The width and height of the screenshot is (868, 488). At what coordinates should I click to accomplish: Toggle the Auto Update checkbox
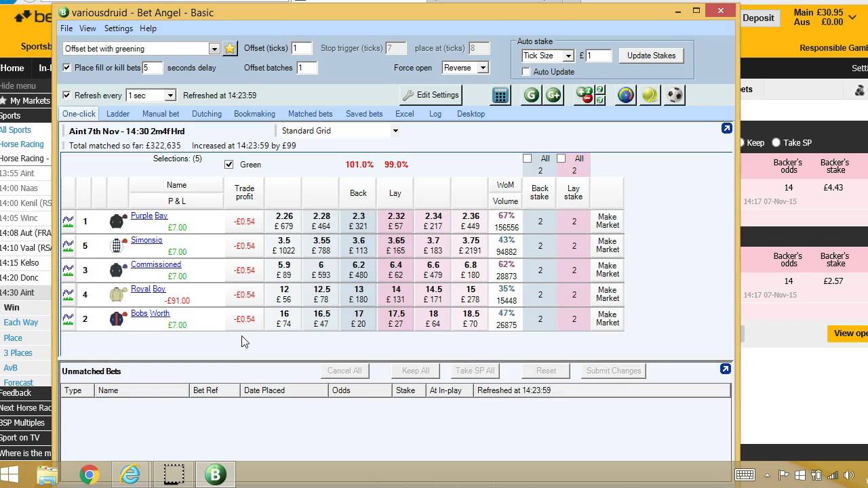tap(526, 72)
